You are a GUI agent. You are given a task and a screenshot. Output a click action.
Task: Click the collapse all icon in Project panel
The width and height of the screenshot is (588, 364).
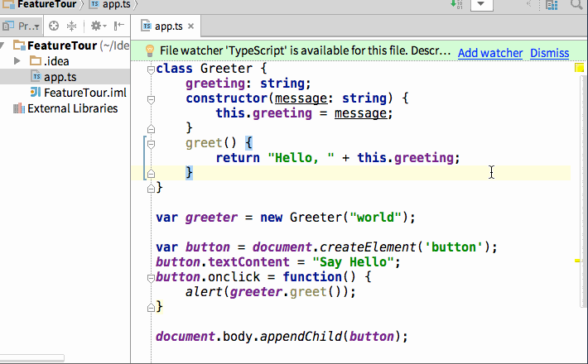[72, 26]
